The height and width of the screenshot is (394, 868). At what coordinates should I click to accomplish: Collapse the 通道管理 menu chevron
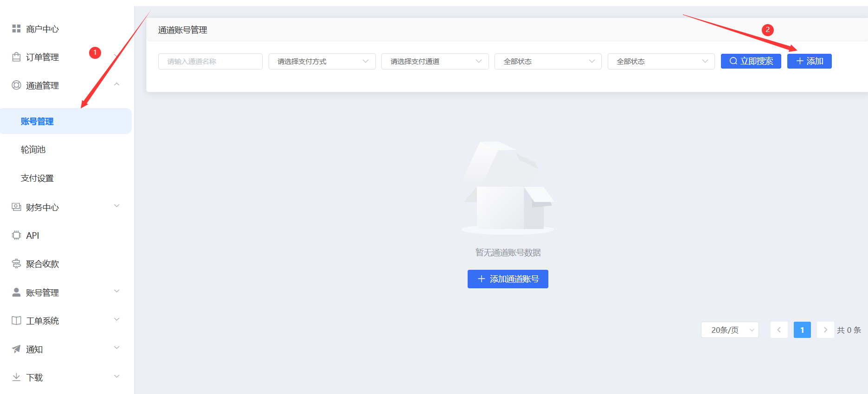[117, 84]
